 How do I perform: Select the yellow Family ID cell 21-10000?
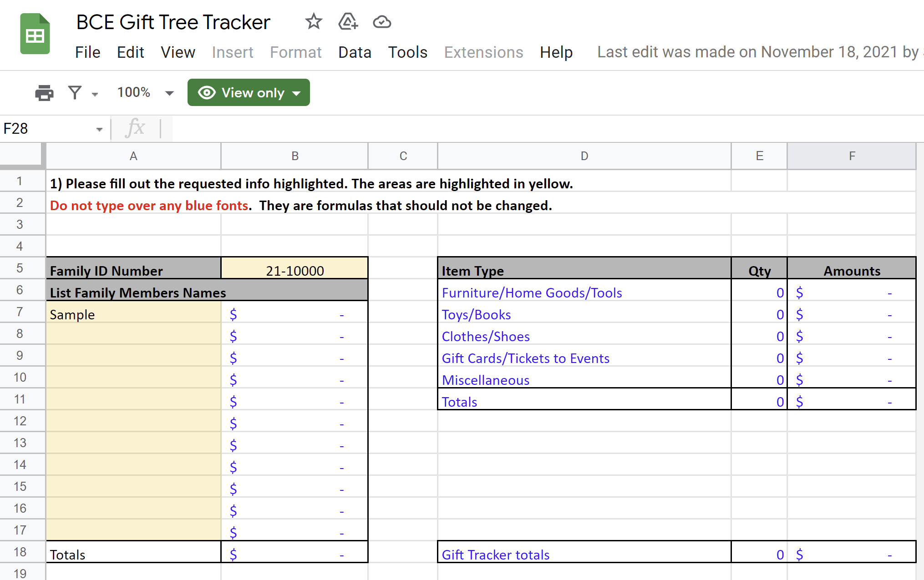click(294, 270)
